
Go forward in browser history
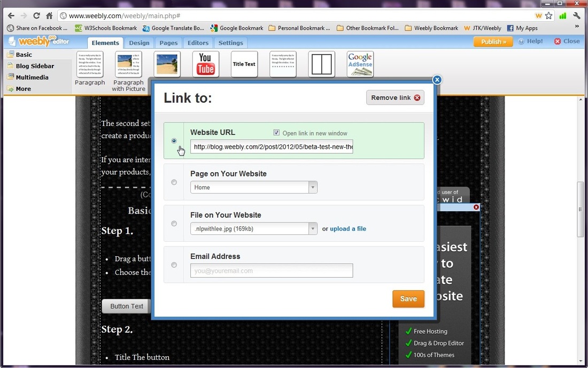[24, 16]
